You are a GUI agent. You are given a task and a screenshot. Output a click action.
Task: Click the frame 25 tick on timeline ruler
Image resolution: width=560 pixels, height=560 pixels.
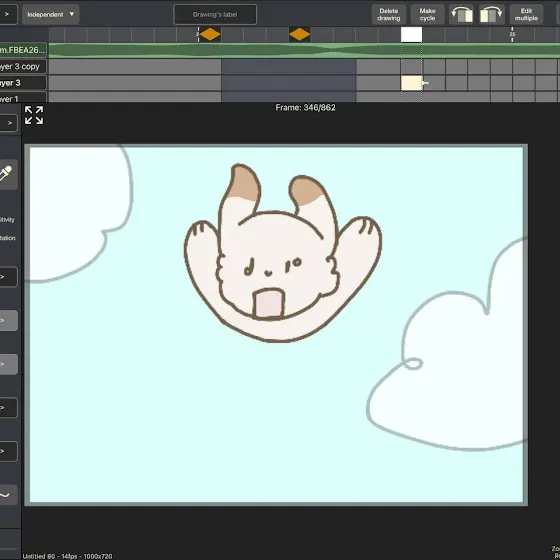point(512,34)
